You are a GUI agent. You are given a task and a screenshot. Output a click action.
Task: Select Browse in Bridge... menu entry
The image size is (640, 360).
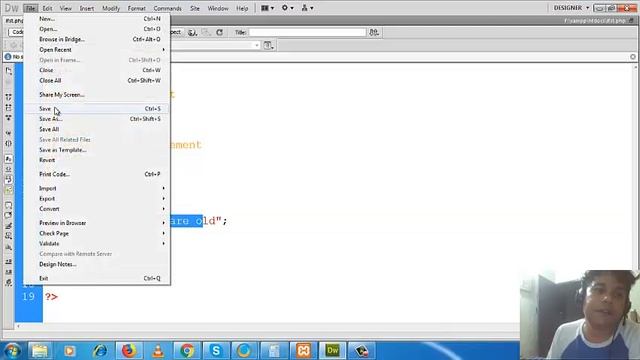click(x=97, y=39)
